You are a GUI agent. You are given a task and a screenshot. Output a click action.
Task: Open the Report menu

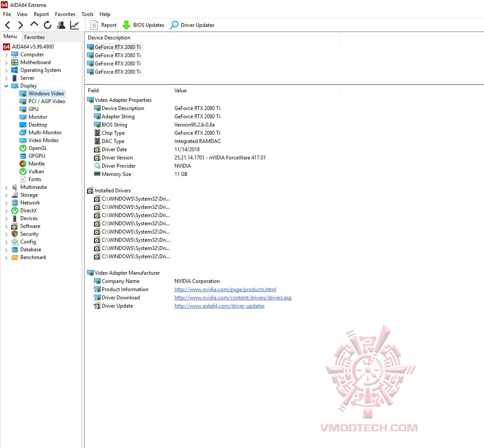(42, 14)
